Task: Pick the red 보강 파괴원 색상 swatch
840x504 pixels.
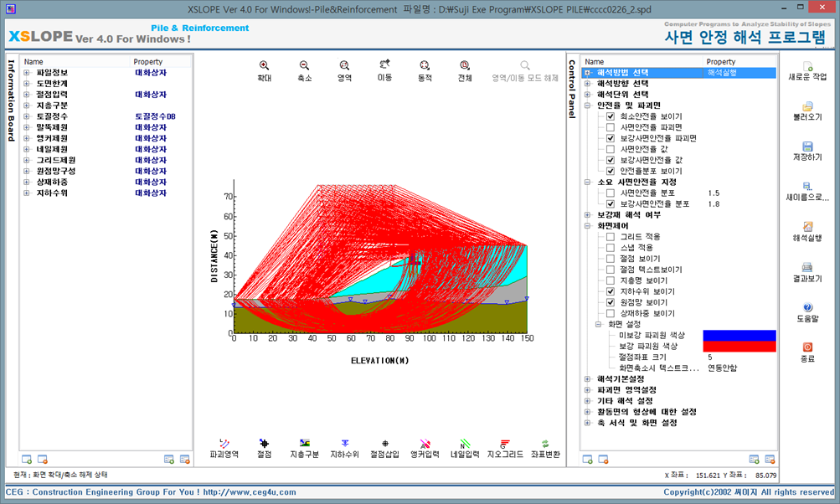Action: 740,346
